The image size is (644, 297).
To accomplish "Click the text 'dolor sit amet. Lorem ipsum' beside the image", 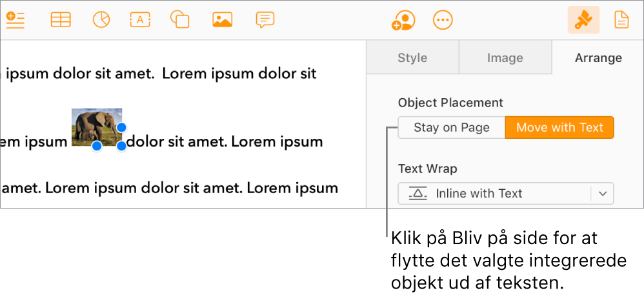I will (x=225, y=142).
